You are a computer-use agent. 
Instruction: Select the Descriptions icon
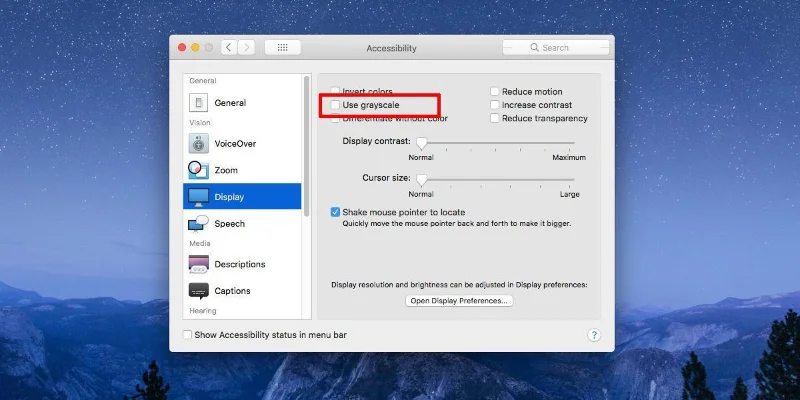click(x=198, y=264)
